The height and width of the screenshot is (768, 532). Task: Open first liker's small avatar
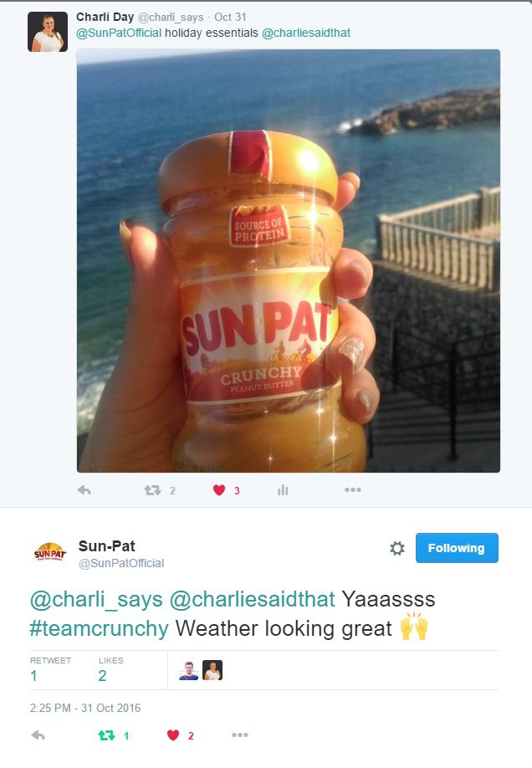[188, 670]
